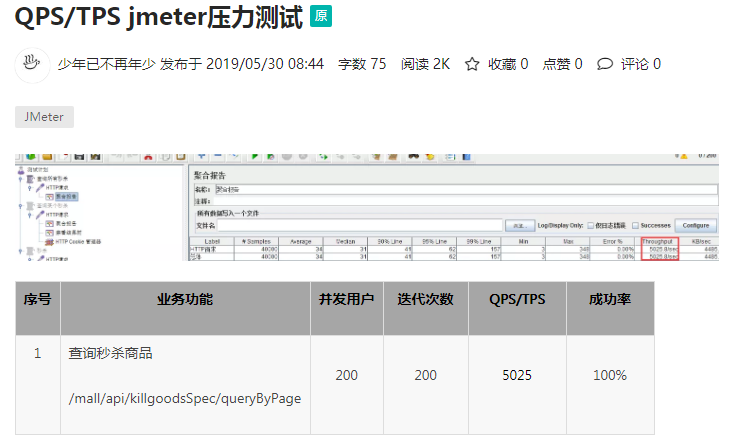Screen dimensions: 730x442
Task: Click the Start no pauses icon
Action: tap(270, 156)
